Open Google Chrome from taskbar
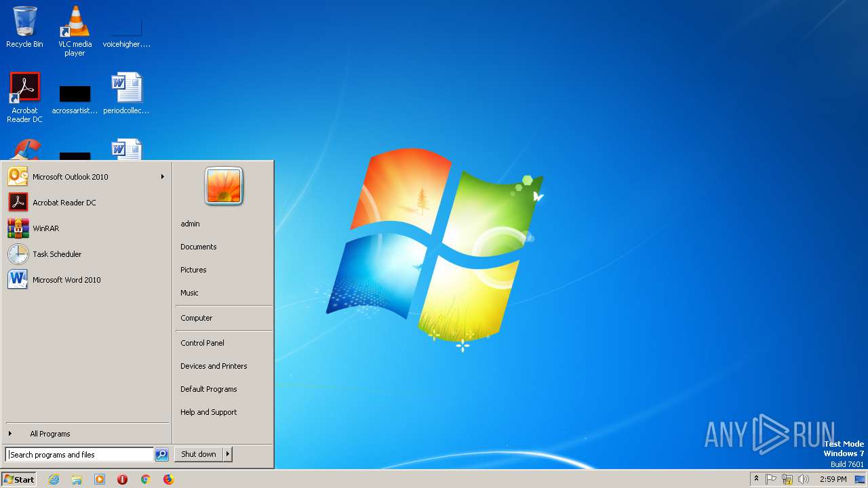Image resolution: width=868 pixels, height=488 pixels. (145, 479)
